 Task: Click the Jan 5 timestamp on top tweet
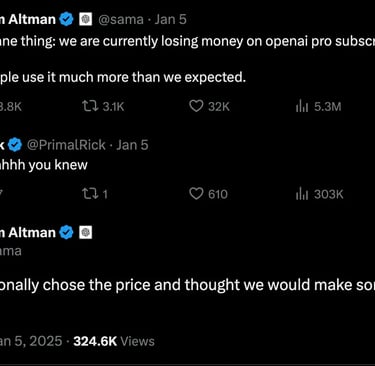(x=170, y=19)
